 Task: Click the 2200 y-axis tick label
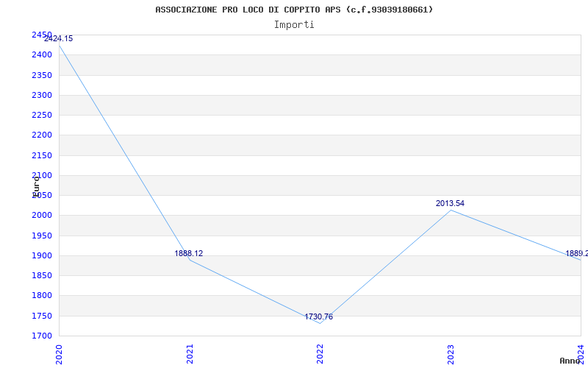[x=42, y=135]
